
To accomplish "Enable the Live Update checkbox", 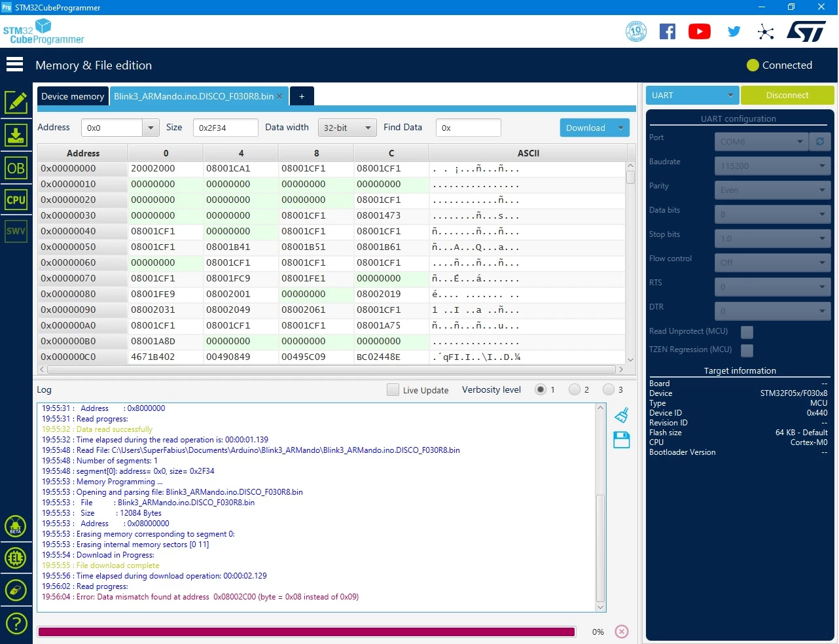I will [x=393, y=390].
